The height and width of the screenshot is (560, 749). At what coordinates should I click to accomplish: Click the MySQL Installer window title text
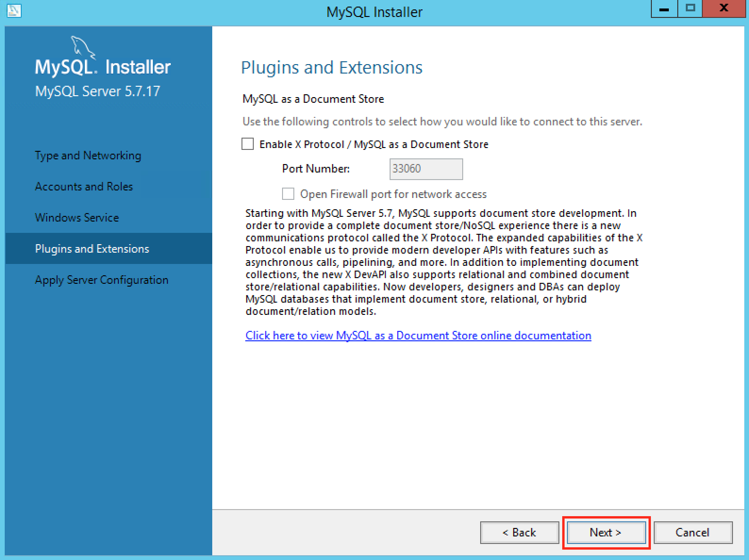374,12
